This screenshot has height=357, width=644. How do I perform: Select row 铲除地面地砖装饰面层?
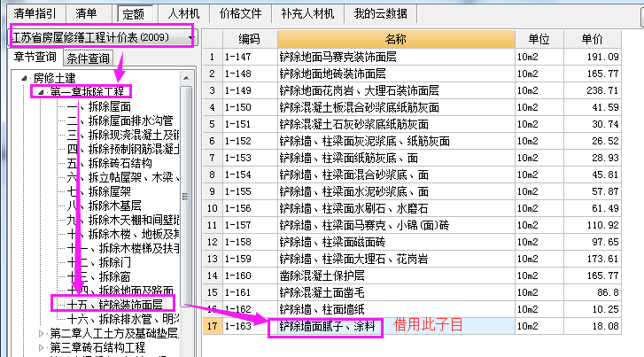click(x=412, y=74)
